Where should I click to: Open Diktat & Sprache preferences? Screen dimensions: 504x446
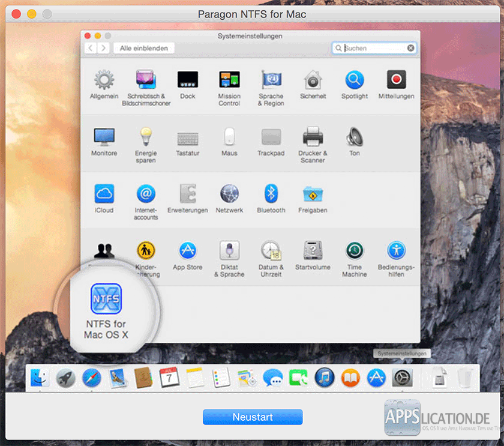[x=229, y=259]
